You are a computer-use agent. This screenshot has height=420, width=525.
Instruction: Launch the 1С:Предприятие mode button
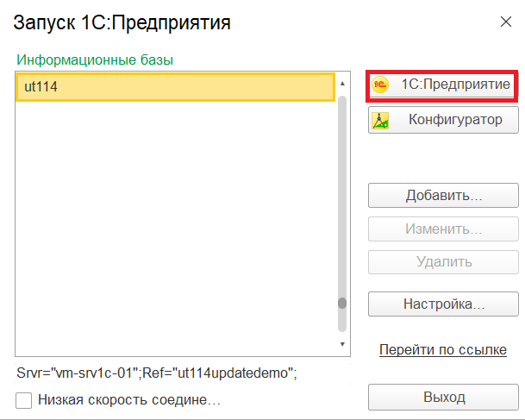click(x=442, y=85)
